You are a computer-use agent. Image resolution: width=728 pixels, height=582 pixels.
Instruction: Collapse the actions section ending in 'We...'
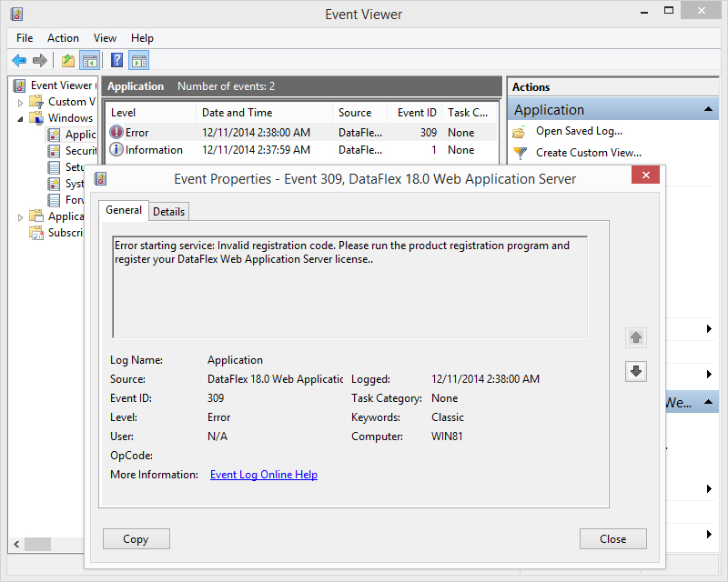708,402
